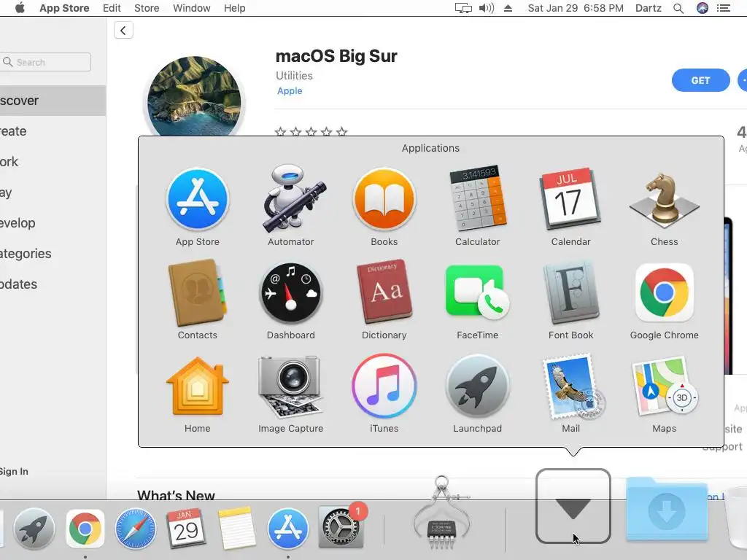Viewport: 747px width, 560px height.
Task: Open Contacts from the Applications stack
Action: [x=197, y=292]
